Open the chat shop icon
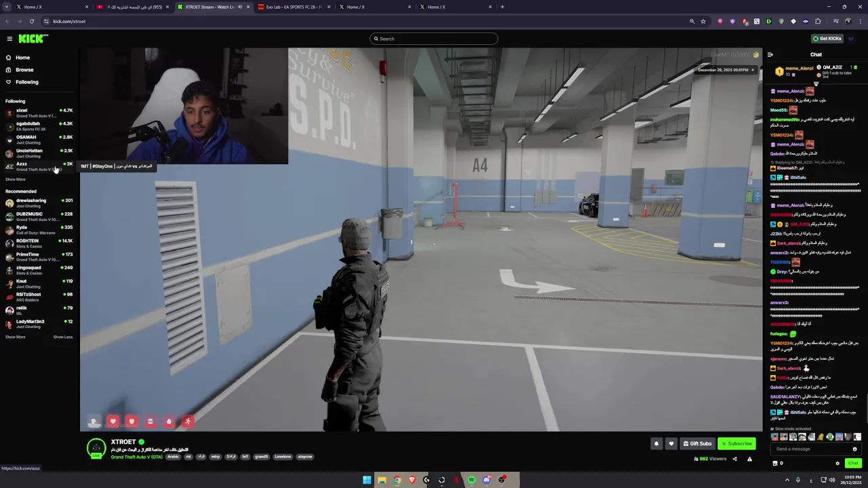 coord(775,464)
